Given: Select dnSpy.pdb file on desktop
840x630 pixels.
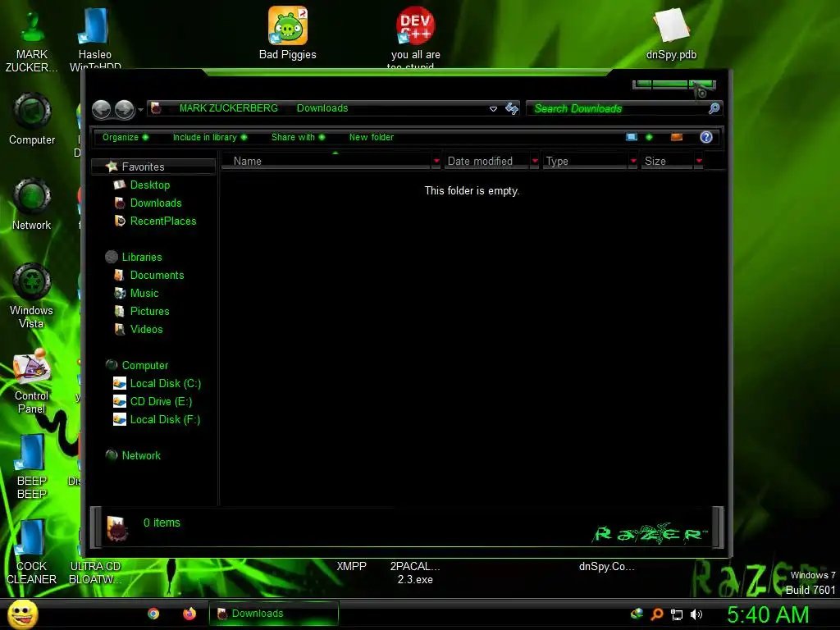Looking at the screenshot, I should (x=671, y=33).
